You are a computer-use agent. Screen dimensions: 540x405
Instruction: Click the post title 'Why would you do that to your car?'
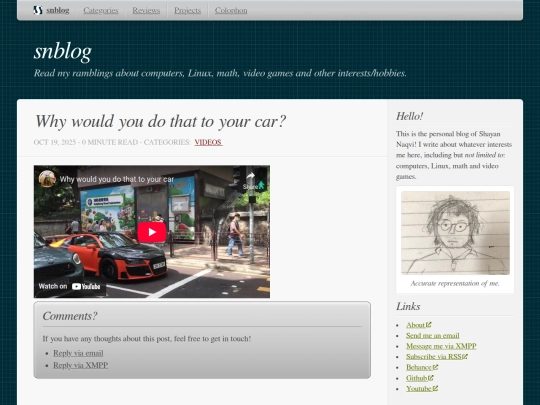pos(160,121)
